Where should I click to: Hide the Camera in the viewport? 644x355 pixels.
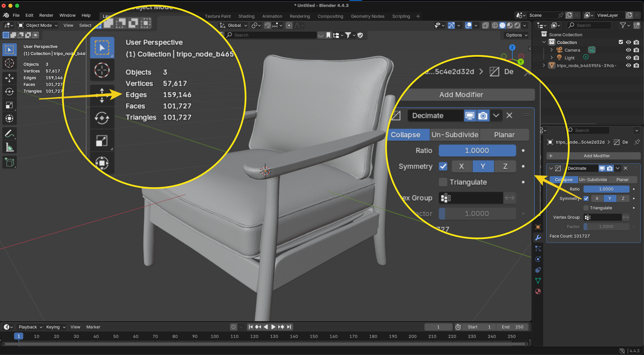point(628,50)
